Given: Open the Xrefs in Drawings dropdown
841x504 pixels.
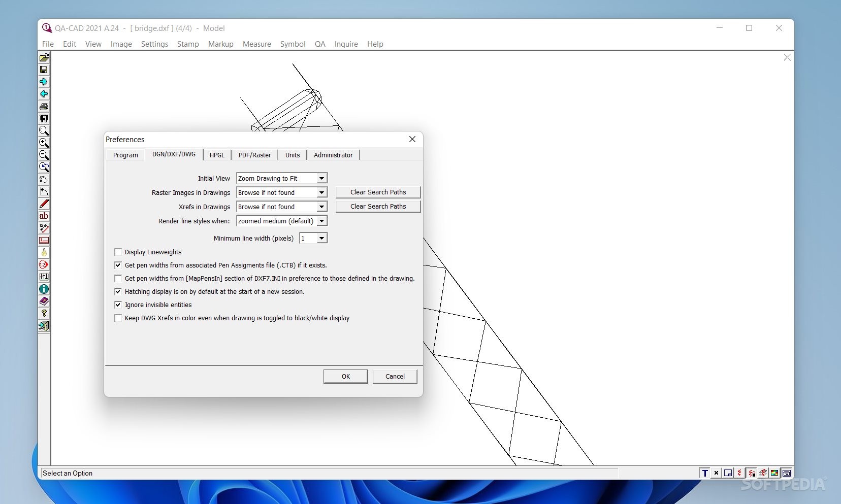Looking at the screenshot, I should (321, 207).
